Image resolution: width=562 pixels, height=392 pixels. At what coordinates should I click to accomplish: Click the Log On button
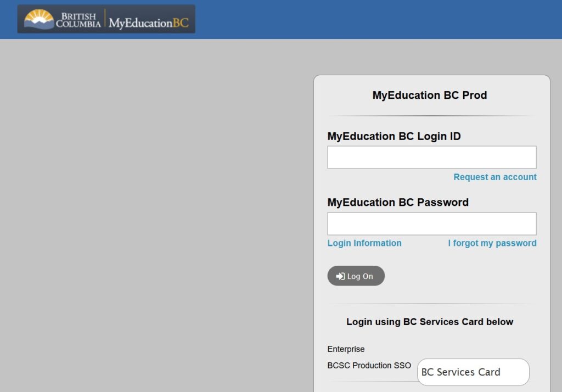pos(356,276)
